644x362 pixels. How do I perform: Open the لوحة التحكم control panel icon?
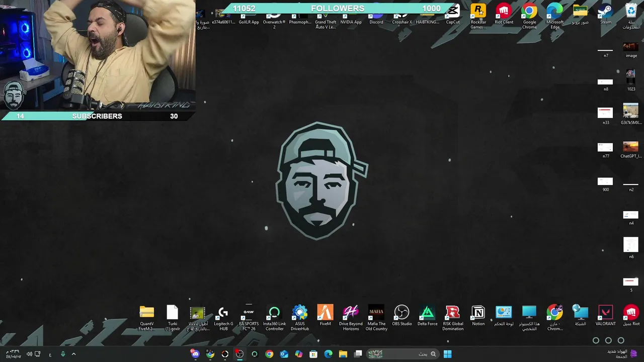504,316
